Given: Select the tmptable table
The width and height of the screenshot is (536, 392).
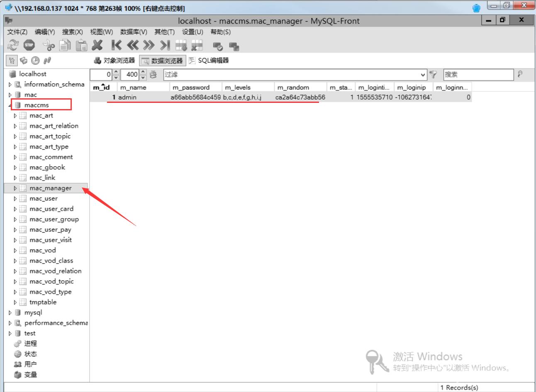Looking at the screenshot, I should (x=43, y=302).
